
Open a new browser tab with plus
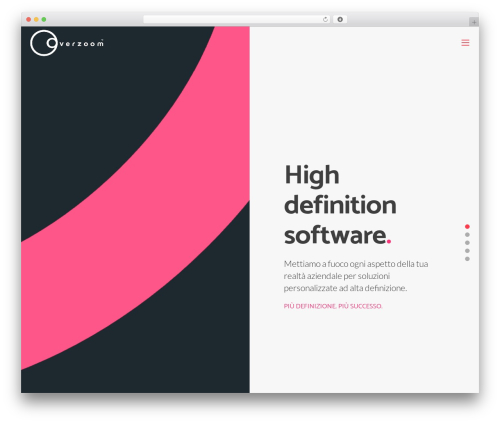click(x=474, y=22)
